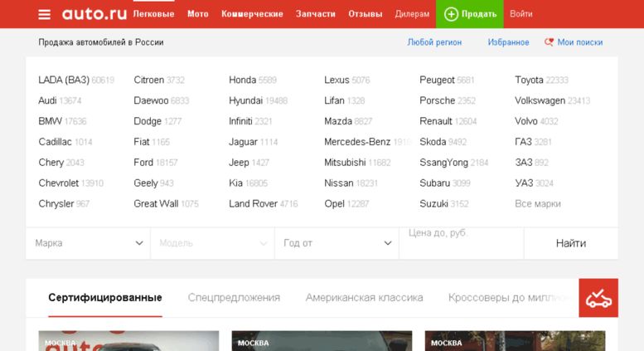Open the Mazda brand listings
The width and height of the screenshot is (644, 351).
[x=338, y=121]
